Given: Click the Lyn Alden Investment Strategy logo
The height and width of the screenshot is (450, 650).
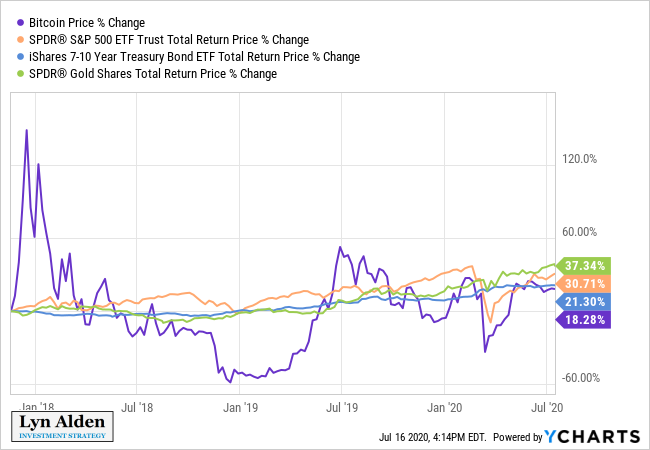Looking at the screenshot, I should click(62, 426).
